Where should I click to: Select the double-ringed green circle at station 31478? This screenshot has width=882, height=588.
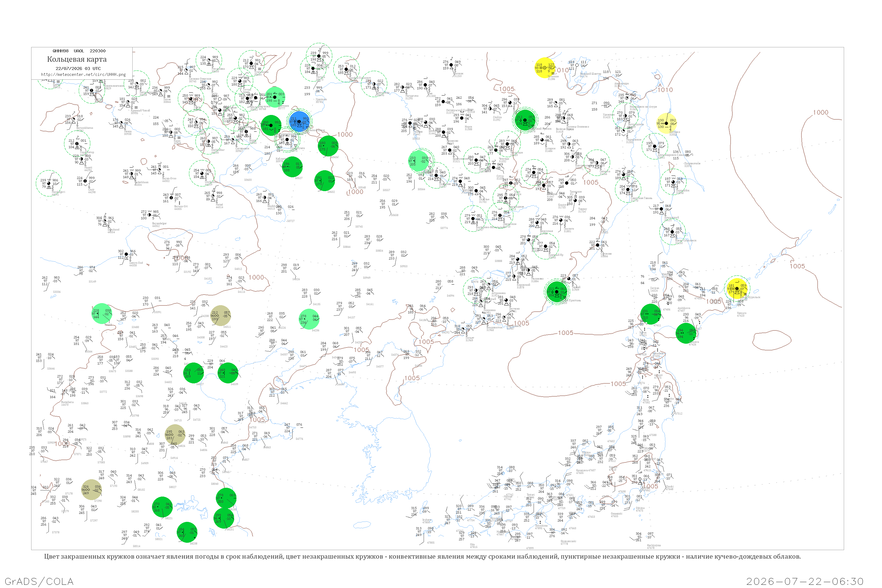point(525,120)
